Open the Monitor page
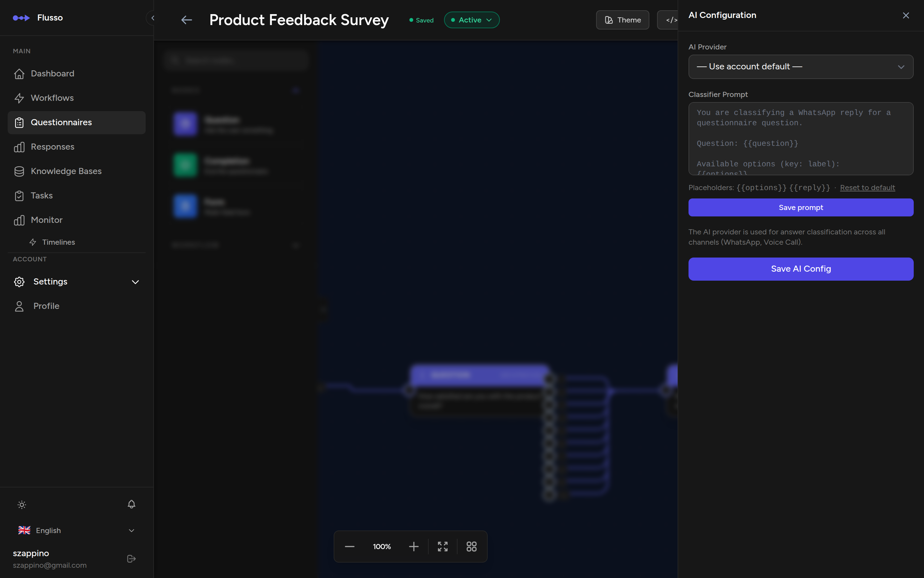Screen dimensions: 924x578 tap(76, 220)
